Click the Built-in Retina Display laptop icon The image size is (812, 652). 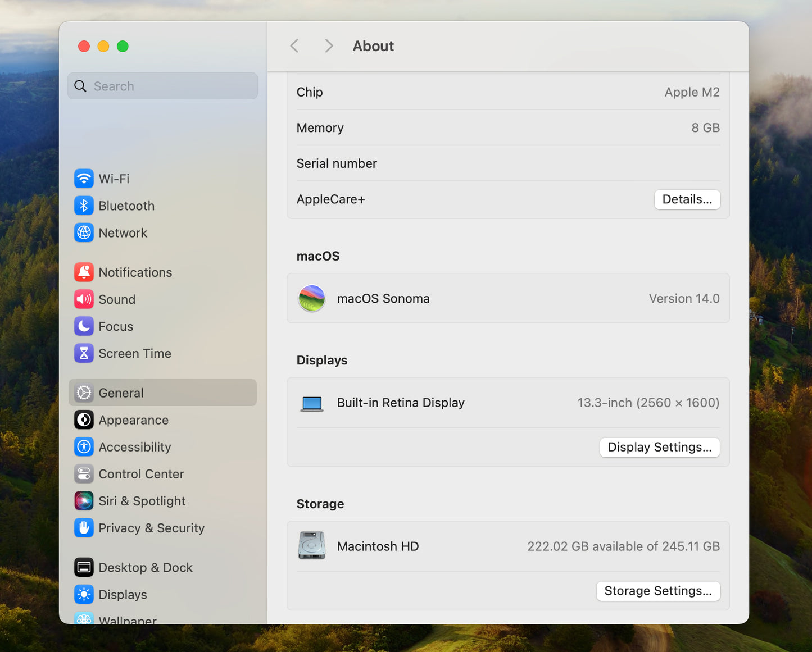[x=312, y=403]
